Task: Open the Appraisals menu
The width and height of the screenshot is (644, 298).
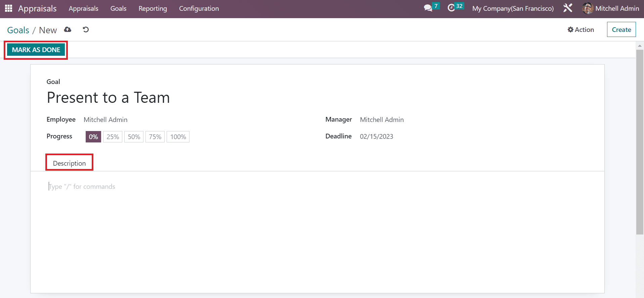Action: [84, 9]
